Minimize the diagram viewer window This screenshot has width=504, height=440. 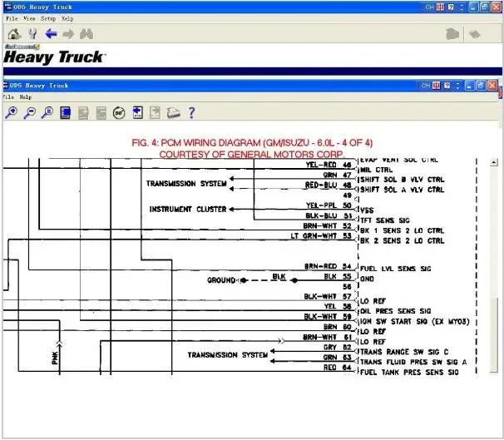[x=470, y=86]
